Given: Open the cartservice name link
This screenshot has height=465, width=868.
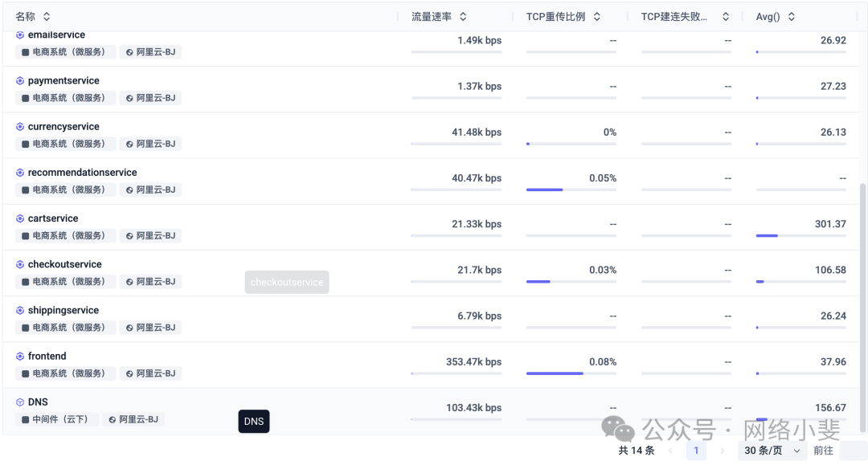Looking at the screenshot, I should [x=53, y=218].
